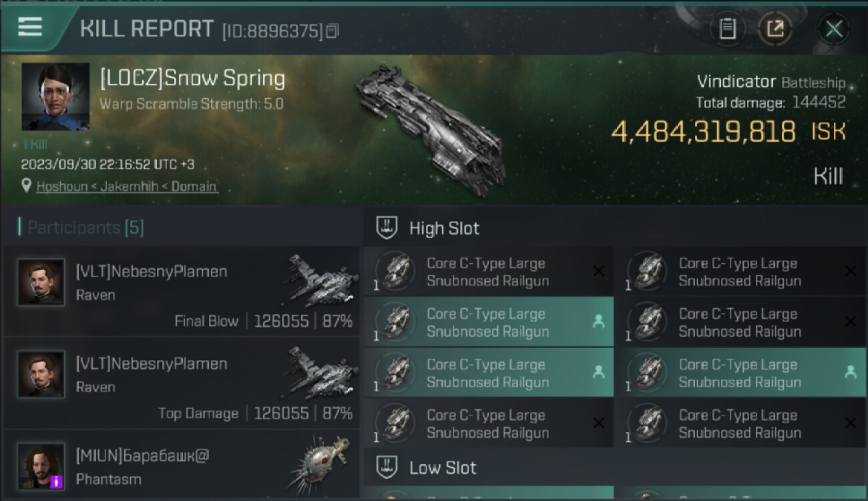Open Барабашк@ Phantasm pilot portrait
This screenshot has height=501, width=868.
pos(41,466)
